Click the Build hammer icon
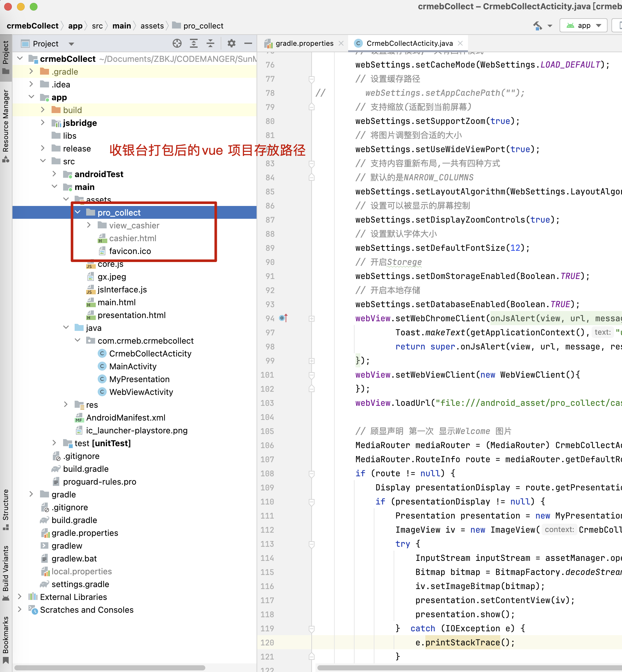Image resolution: width=622 pixels, height=672 pixels. [x=537, y=26]
